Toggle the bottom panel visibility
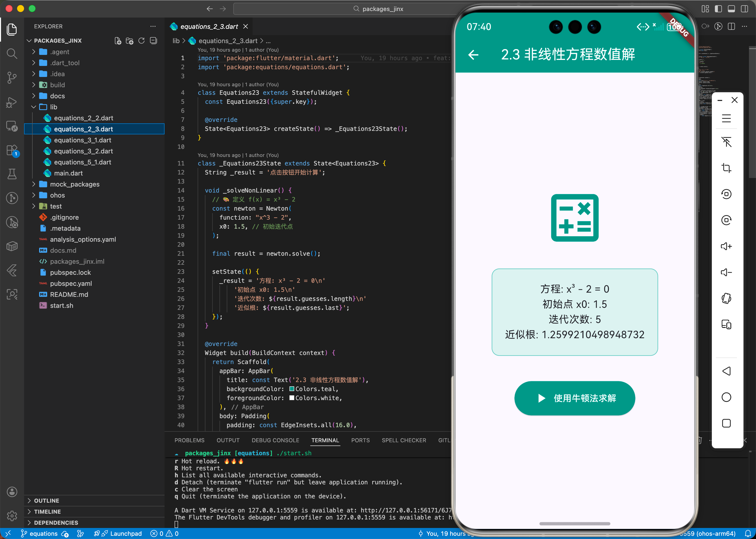Viewport: 756px width, 539px height. point(731,9)
